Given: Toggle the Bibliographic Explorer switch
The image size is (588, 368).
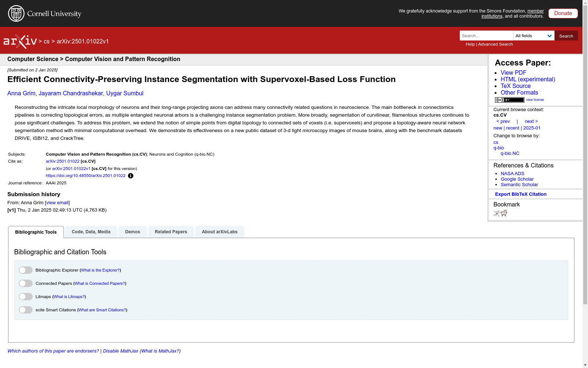Looking at the screenshot, I should tap(26, 270).
